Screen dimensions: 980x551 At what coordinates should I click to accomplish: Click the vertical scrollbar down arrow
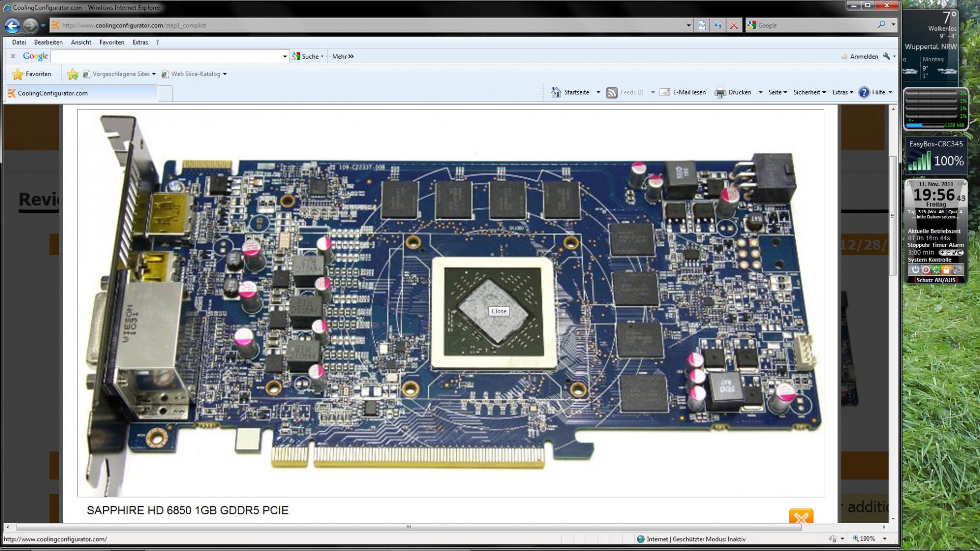(893, 518)
